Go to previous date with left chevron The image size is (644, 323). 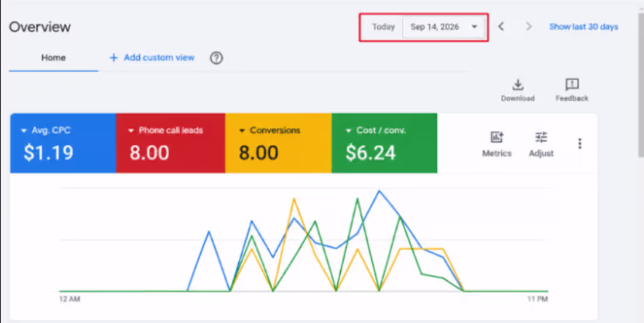[501, 27]
